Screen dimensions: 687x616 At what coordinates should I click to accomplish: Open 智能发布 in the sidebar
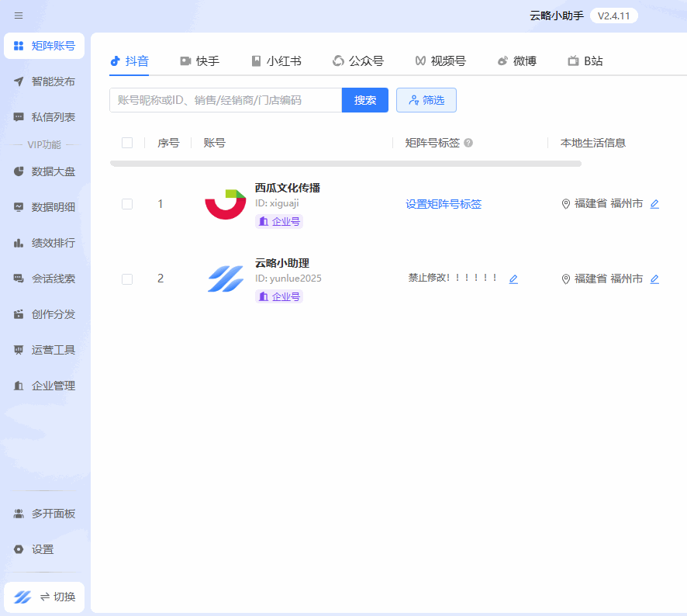[x=44, y=81]
